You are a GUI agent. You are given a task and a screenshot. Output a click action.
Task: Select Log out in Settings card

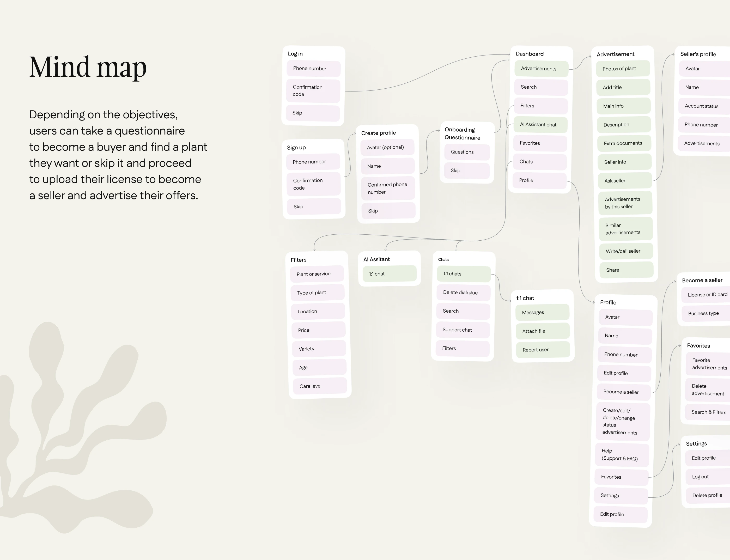(x=707, y=477)
